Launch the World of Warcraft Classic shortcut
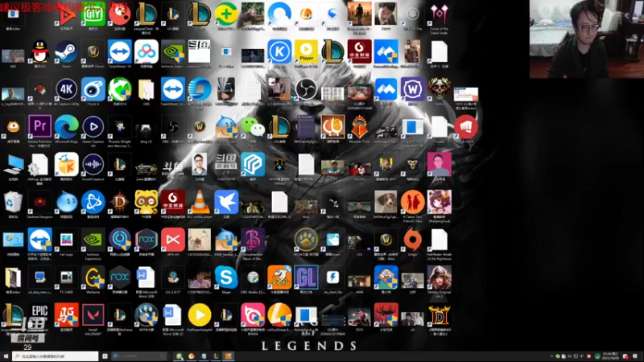Viewport: 644px width, 362px height. click(93, 51)
